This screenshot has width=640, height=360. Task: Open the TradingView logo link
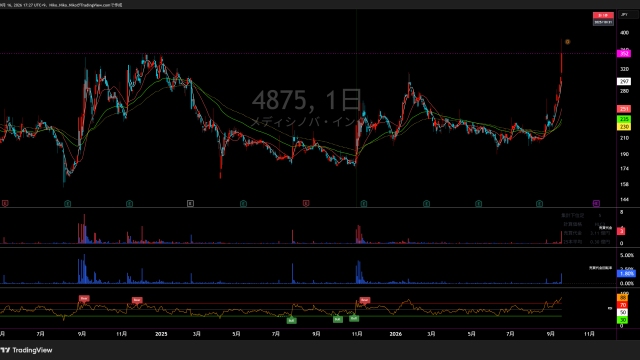(x=27, y=350)
